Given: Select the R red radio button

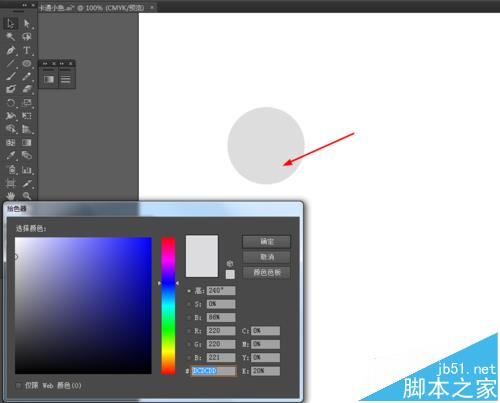Looking at the screenshot, I should tap(189, 331).
